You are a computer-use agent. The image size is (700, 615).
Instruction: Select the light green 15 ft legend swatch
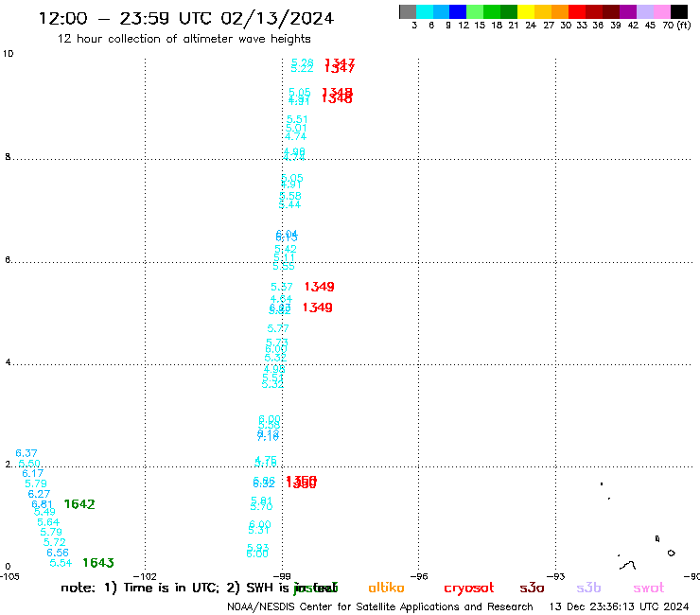point(475,11)
